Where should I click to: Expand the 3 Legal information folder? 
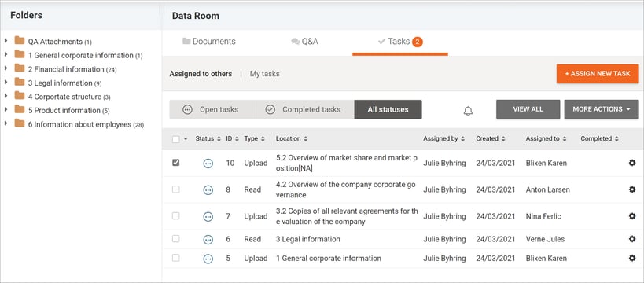click(x=6, y=82)
